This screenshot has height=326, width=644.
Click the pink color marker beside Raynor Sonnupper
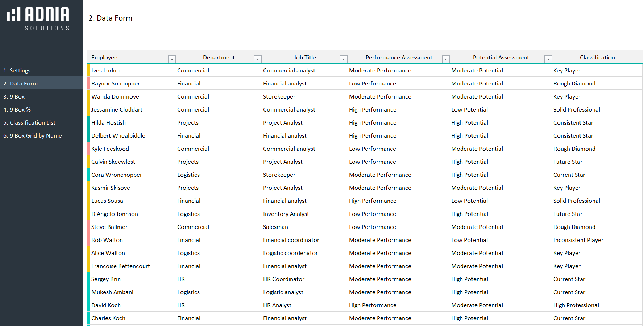point(88,84)
